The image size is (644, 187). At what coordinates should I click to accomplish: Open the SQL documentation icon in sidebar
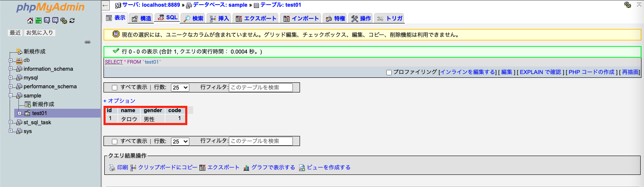tap(55, 20)
